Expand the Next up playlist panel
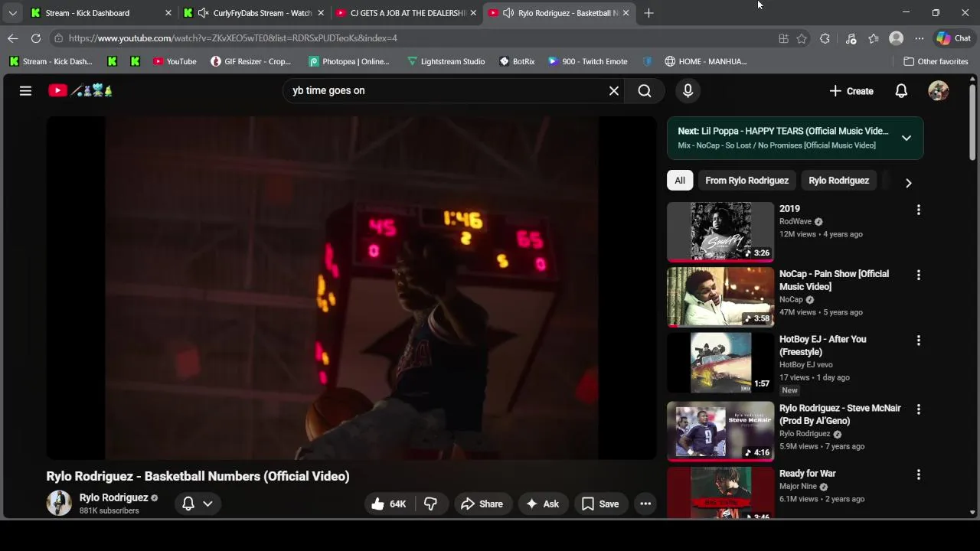 coord(906,138)
